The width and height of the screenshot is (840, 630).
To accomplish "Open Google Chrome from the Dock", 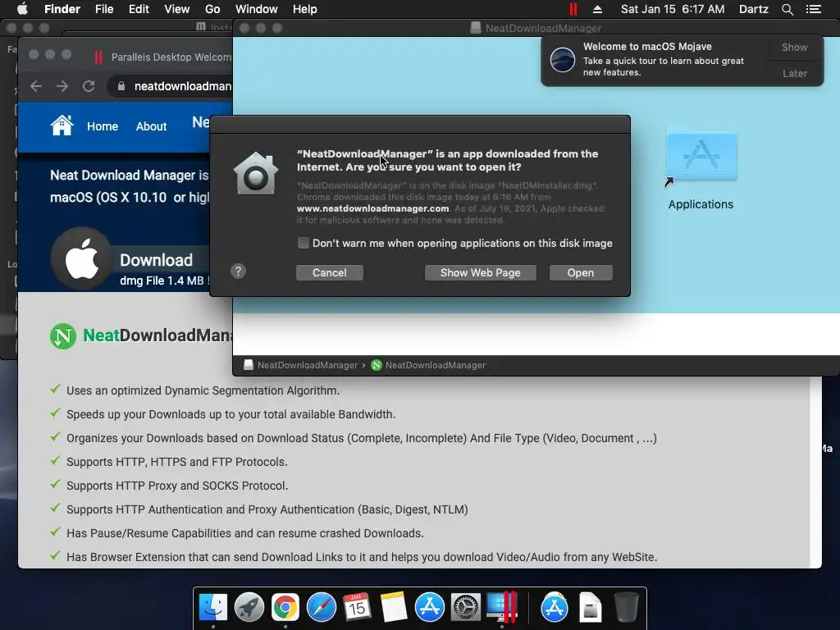I will 285,607.
